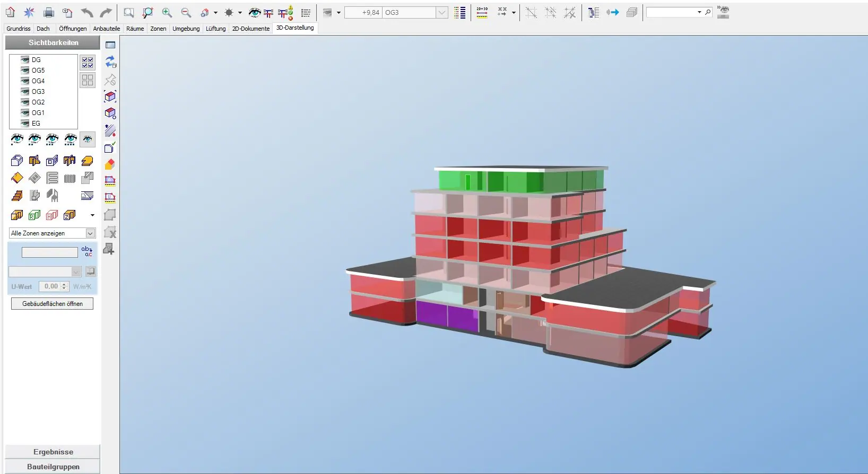Open the Lüftung tab

pos(215,29)
